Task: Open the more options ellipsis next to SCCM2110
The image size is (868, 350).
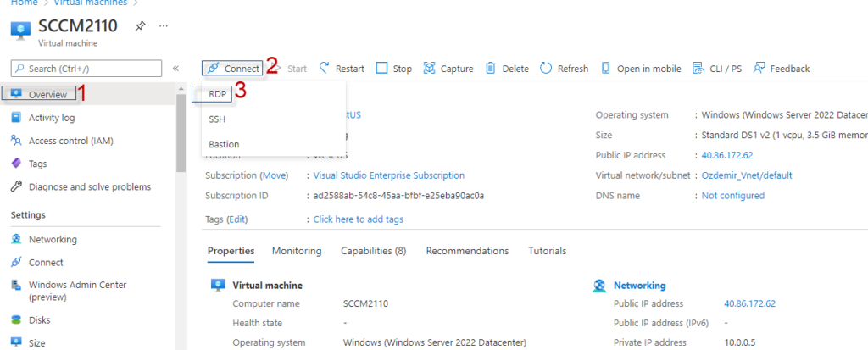Action: (x=163, y=26)
